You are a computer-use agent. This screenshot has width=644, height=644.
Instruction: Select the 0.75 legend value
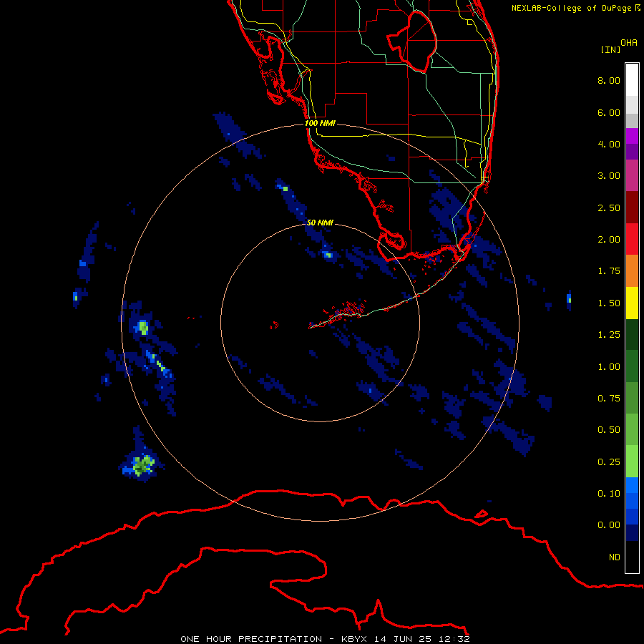[609, 399]
